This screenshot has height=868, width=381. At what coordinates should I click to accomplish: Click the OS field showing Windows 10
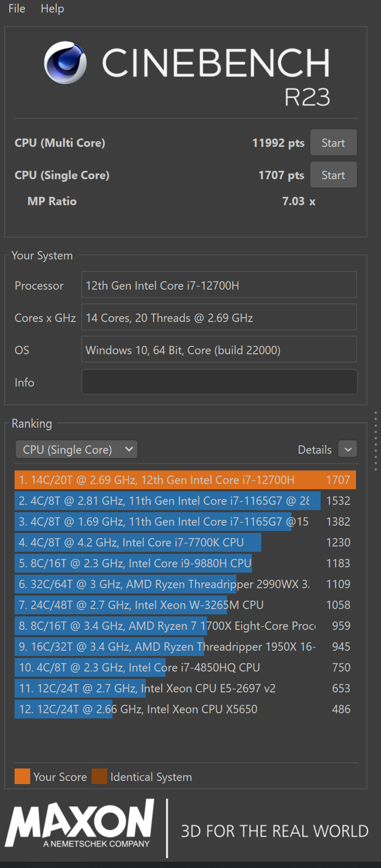pos(219,350)
